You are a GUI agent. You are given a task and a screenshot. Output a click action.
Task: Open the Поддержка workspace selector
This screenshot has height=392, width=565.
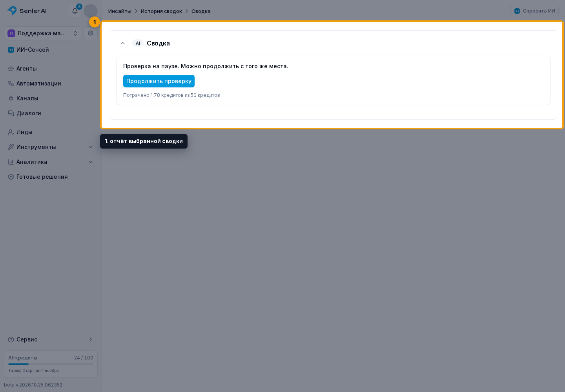click(x=43, y=33)
